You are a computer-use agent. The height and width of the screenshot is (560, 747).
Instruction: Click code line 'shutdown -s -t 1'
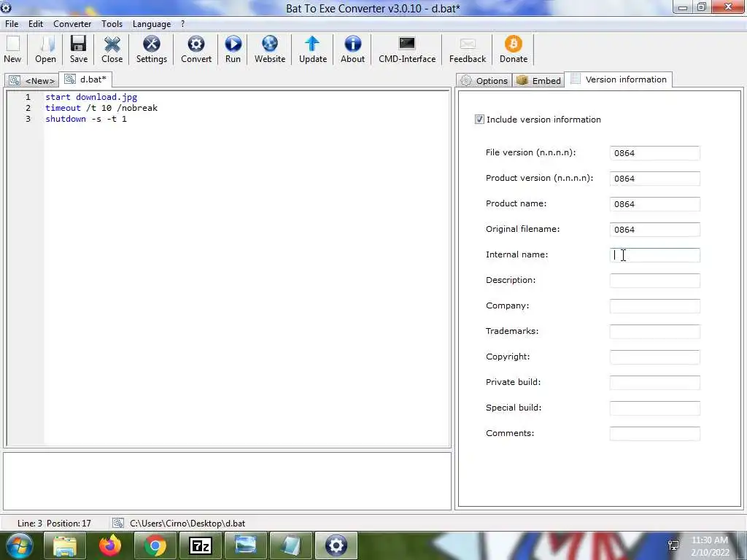click(86, 119)
